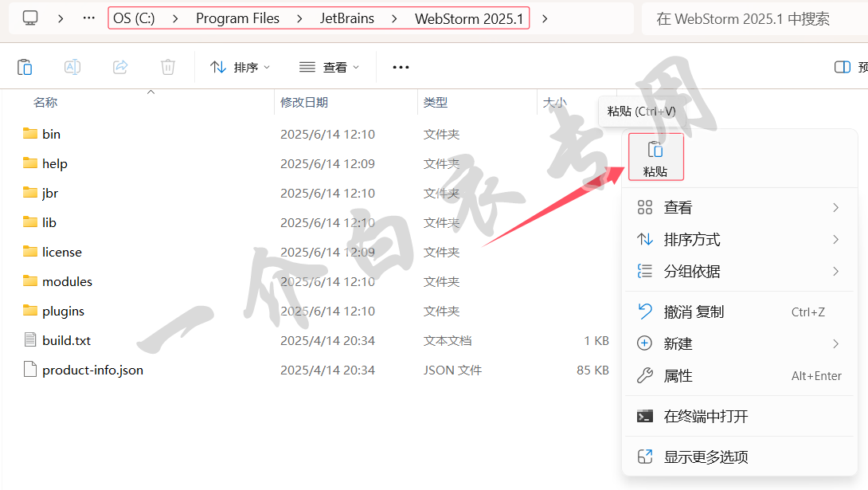
Task: Select the lib folder
Action: pyautogui.click(x=40, y=222)
